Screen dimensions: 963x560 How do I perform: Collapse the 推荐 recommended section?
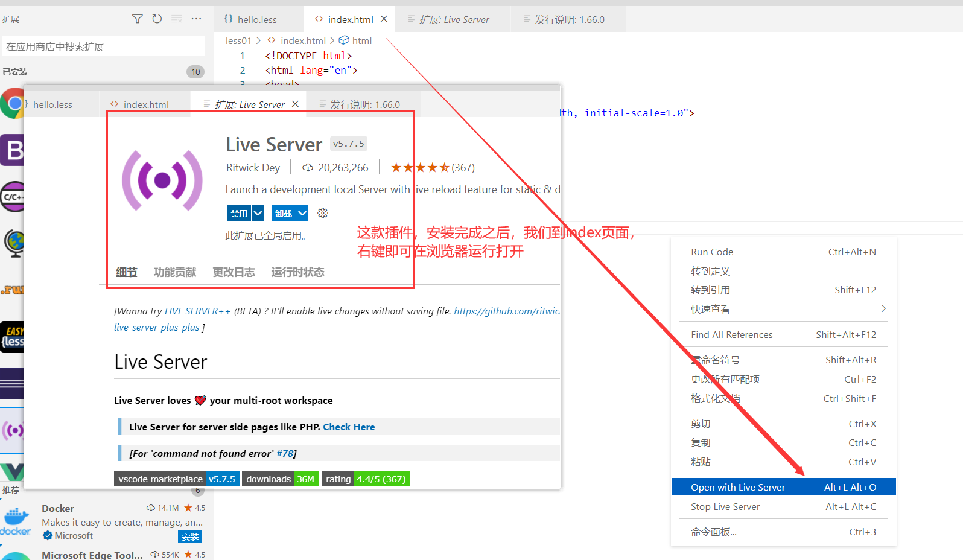10,490
